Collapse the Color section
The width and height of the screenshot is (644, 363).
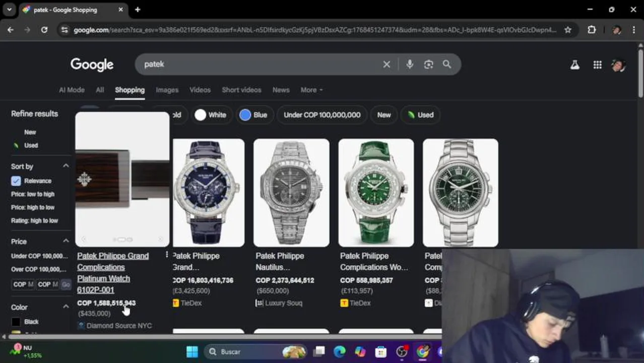66,307
